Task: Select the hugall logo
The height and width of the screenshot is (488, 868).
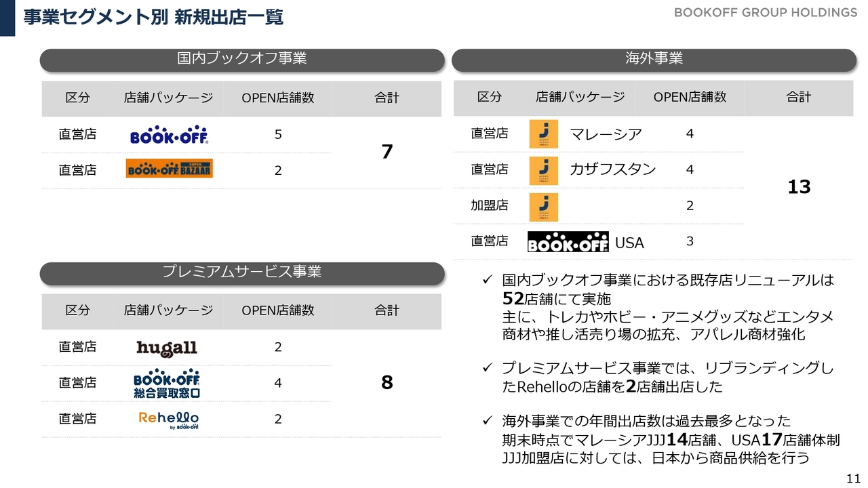Action: coord(167,348)
